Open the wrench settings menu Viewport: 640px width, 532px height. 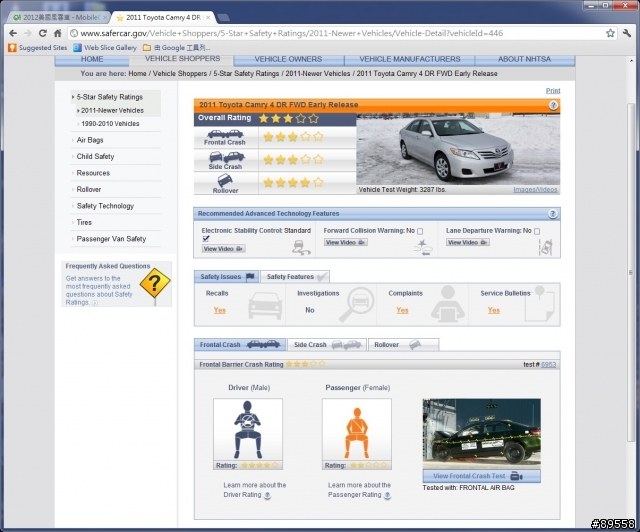[627, 33]
